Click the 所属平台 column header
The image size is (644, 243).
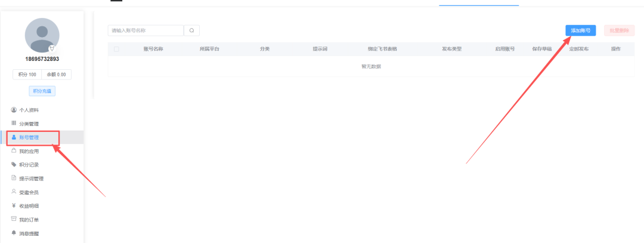[x=209, y=49]
